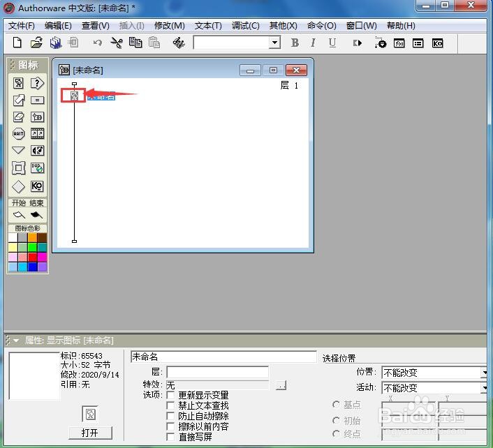Pick the white Start flag
The image size is (493, 448).
click(x=19, y=215)
